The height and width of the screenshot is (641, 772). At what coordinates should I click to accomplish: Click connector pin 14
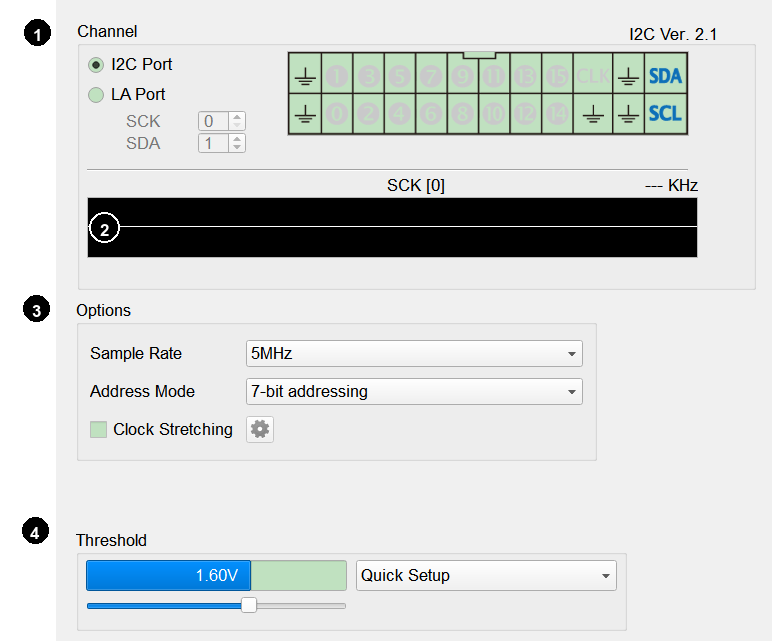[x=557, y=114]
